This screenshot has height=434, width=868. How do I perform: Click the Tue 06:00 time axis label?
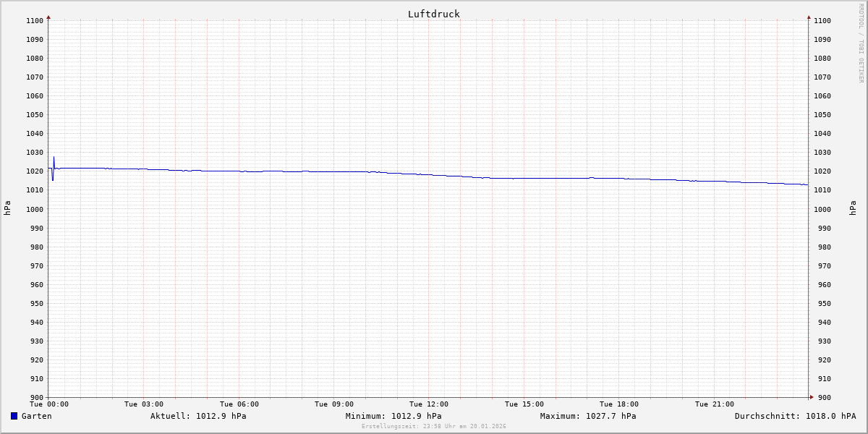[239, 404]
